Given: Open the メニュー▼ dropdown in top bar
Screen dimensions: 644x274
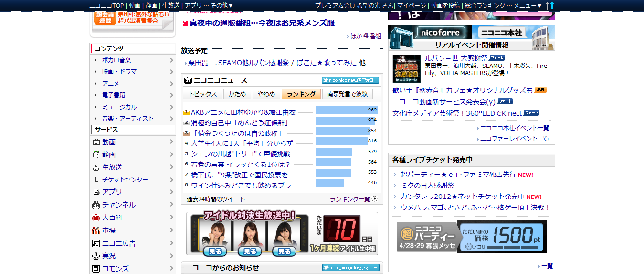Looking at the screenshot, I should click(528, 5).
